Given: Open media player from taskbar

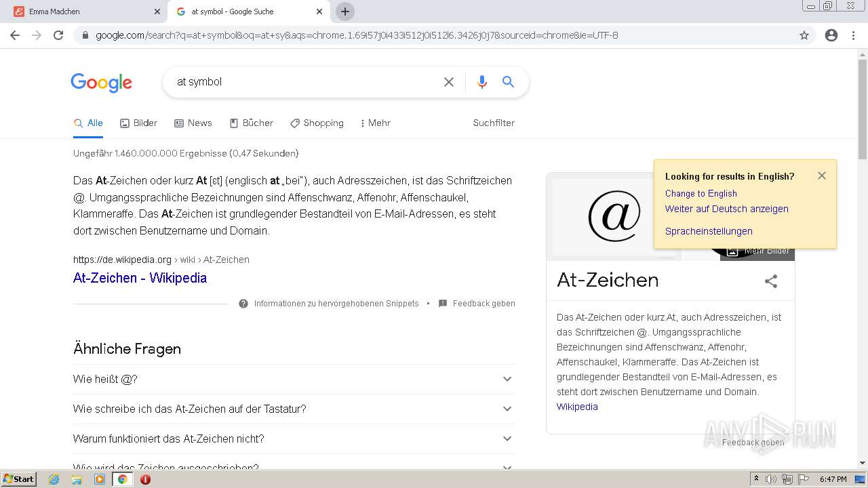Looking at the screenshot, I should (100, 479).
